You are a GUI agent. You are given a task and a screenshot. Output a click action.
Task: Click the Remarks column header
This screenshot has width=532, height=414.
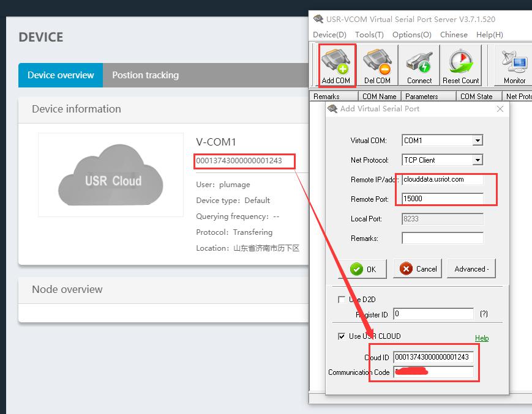[x=334, y=97]
